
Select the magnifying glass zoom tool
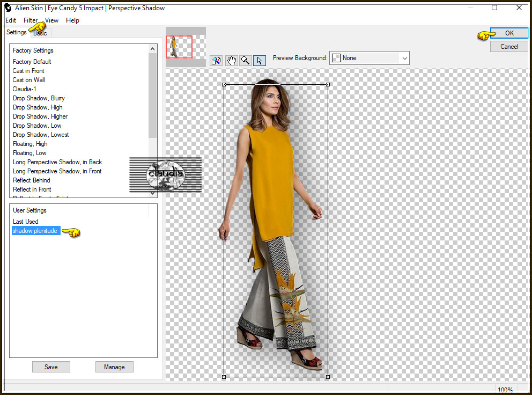[x=245, y=61]
